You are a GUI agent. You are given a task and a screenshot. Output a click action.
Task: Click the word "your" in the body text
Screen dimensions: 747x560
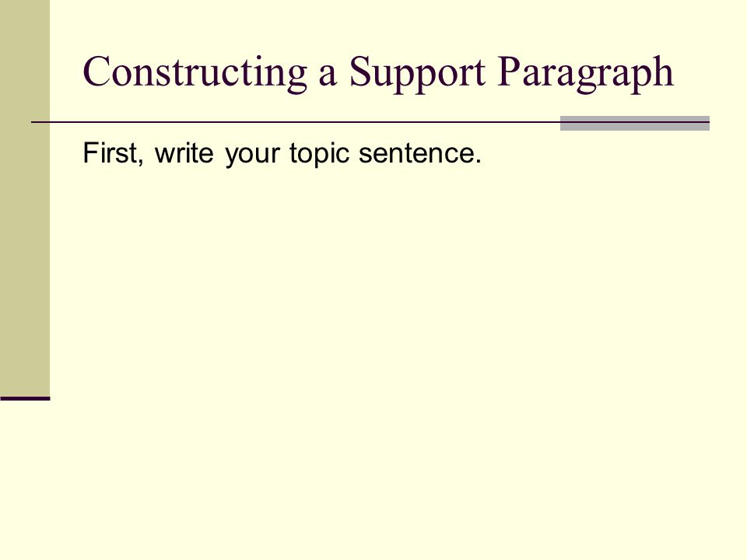point(252,156)
